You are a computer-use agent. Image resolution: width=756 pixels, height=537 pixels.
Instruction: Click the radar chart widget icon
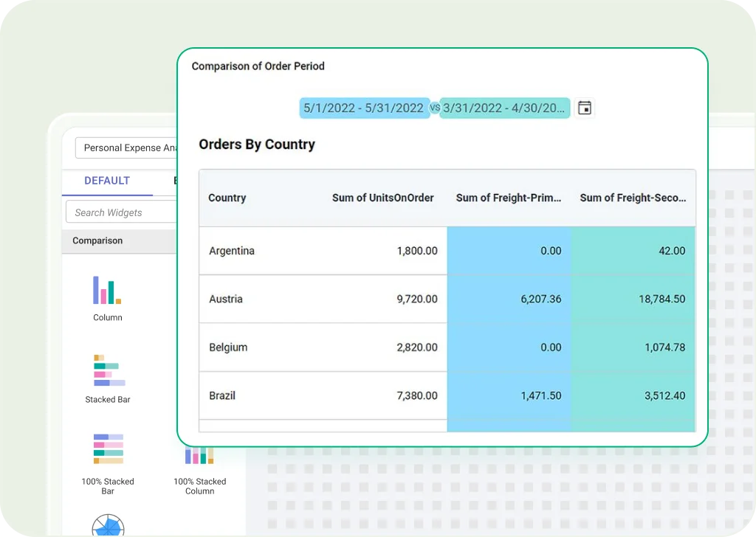tap(108, 525)
